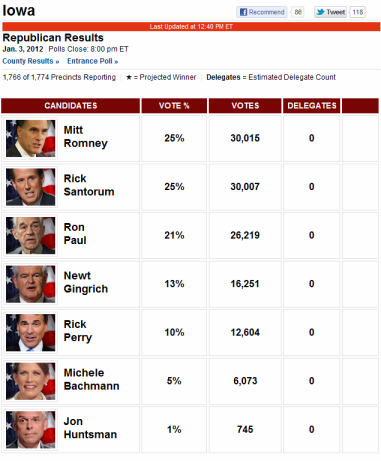Click the Facebook Recommend button
381x461 pixels.
[262, 12]
